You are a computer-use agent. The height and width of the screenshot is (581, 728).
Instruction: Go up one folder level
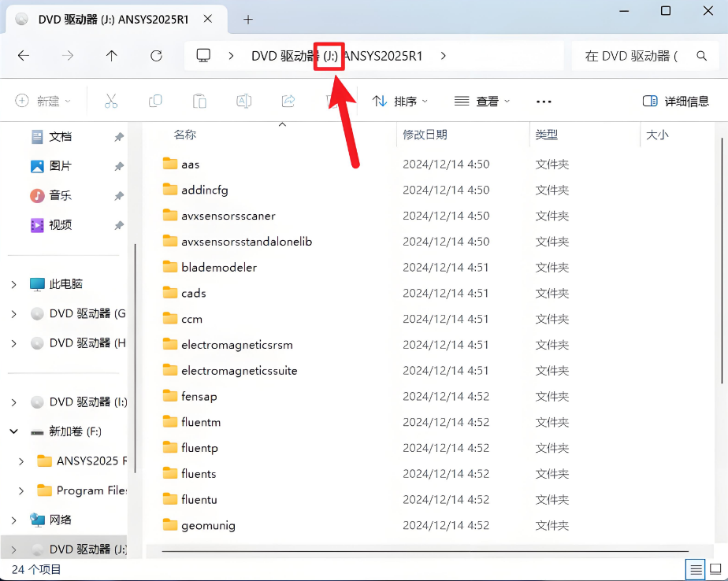click(x=111, y=56)
